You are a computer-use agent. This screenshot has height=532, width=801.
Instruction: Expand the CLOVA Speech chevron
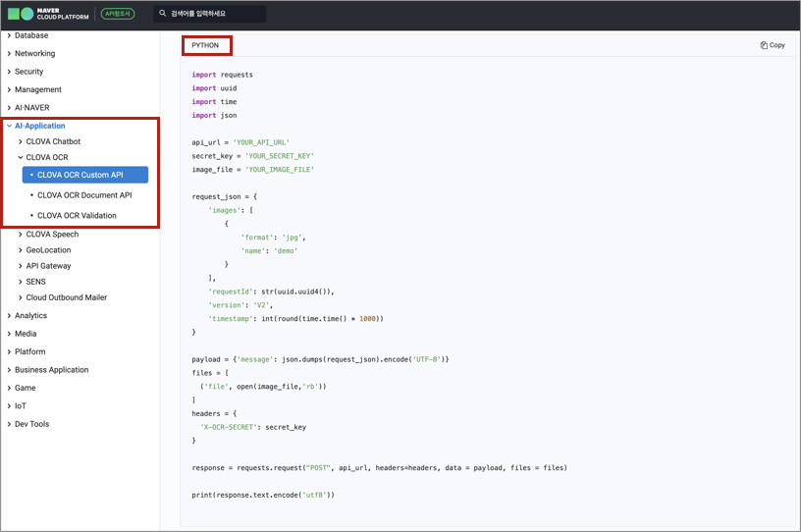[21, 234]
